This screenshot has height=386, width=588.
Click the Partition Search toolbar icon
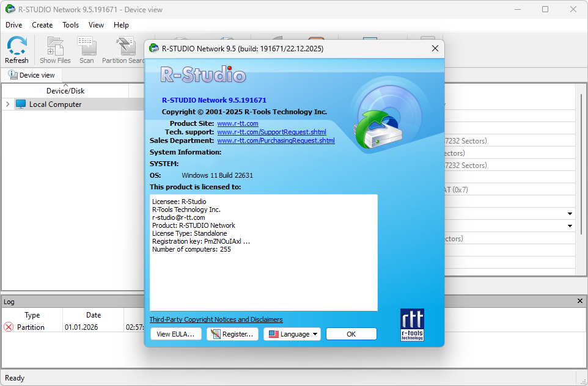coord(125,46)
